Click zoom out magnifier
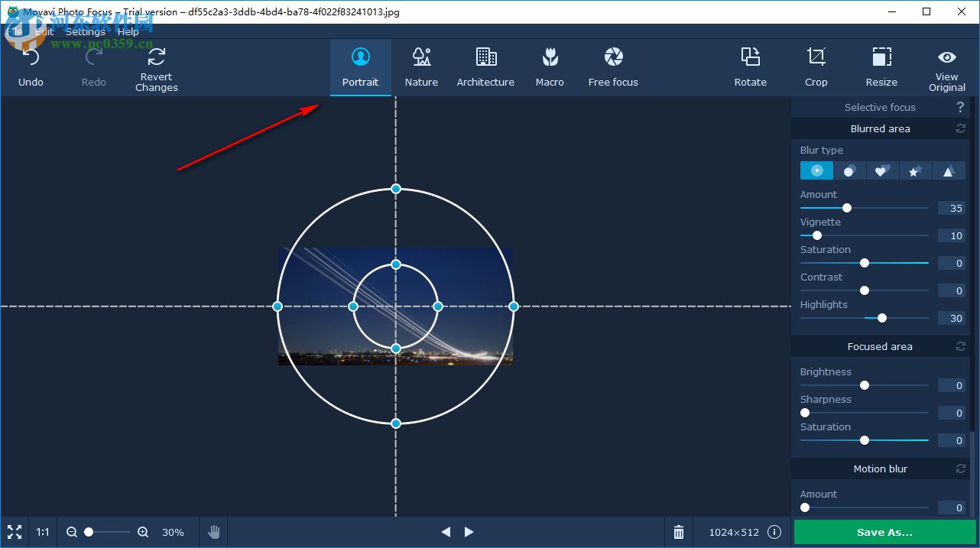 pyautogui.click(x=72, y=532)
